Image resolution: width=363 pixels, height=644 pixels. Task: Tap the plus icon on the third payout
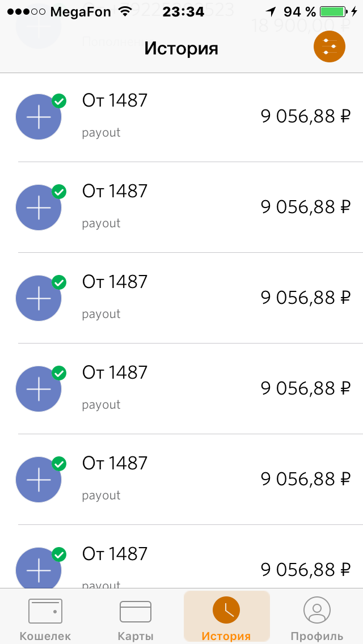39,298
